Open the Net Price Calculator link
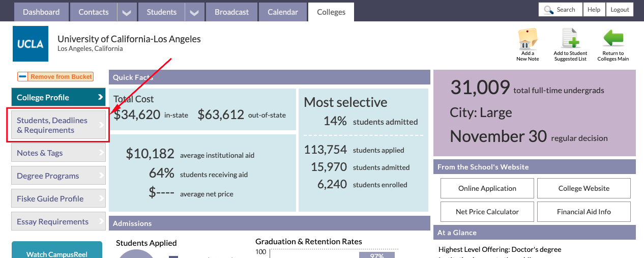 coord(487,212)
